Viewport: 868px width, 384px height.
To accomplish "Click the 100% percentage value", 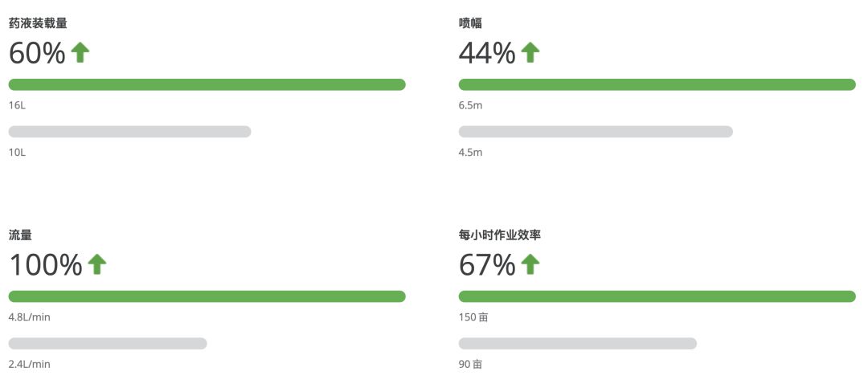I will coord(46,264).
